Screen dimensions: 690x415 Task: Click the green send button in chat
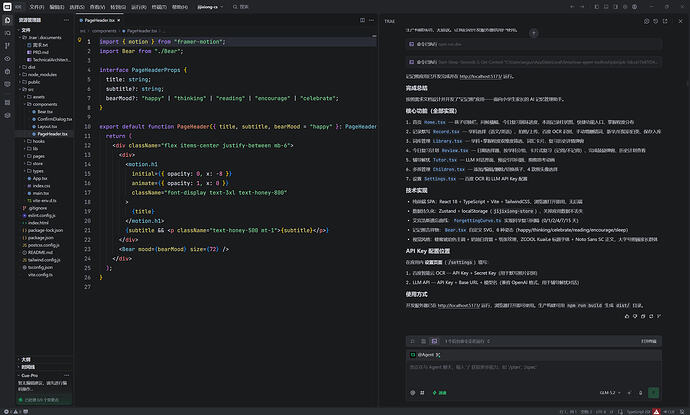[653, 393]
